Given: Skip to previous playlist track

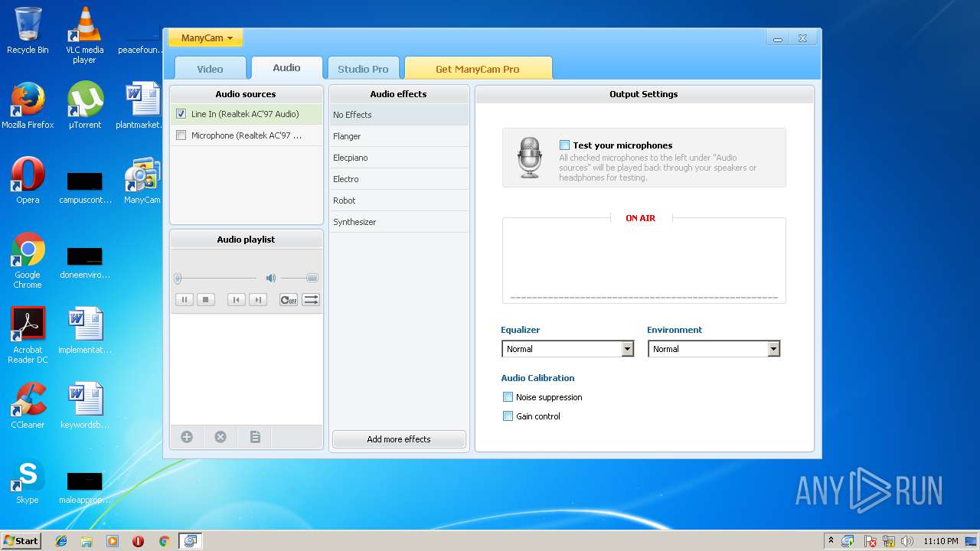Looking at the screenshot, I should 237,300.
